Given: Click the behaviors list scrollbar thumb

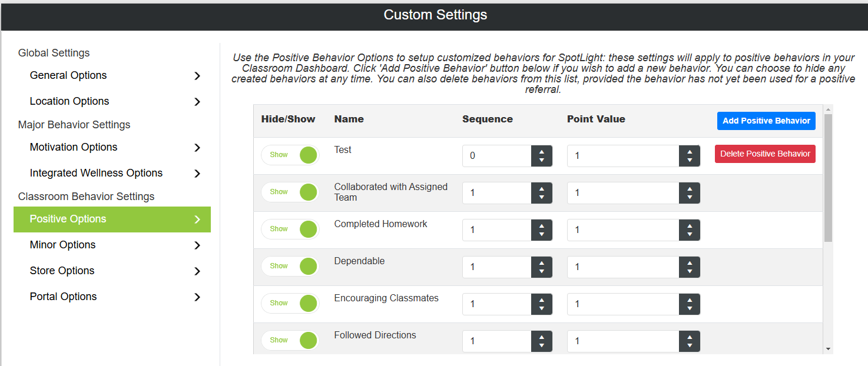Looking at the screenshot, I should pyautogui.click(x=829, y=178).
